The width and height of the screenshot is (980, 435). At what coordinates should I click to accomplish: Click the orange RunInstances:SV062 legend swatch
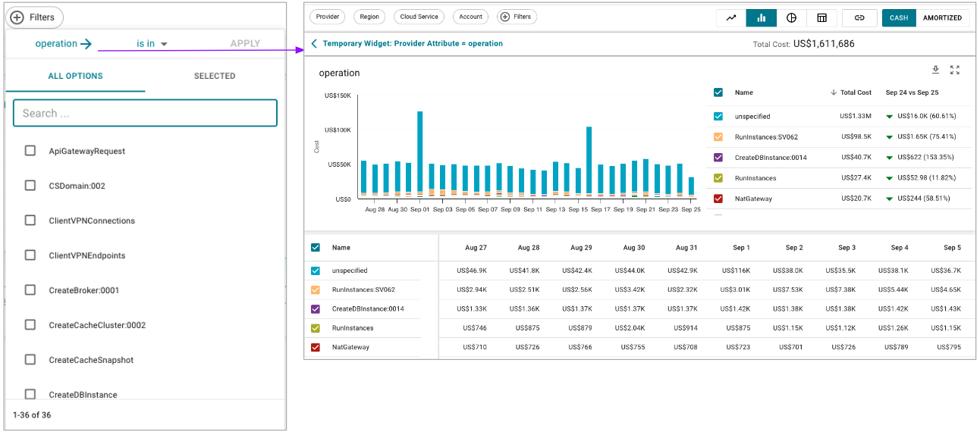click(718, 137)
